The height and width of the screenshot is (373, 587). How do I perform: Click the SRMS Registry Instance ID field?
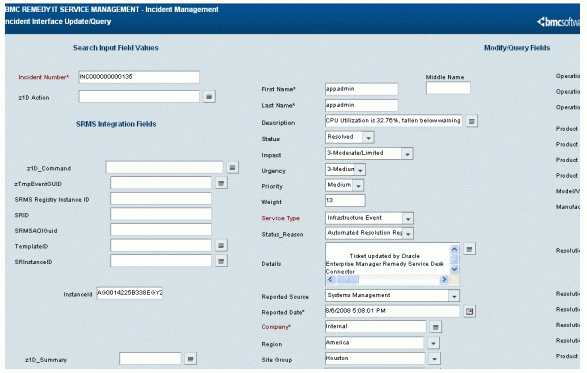pyautogui.click(x=161, y=199)
